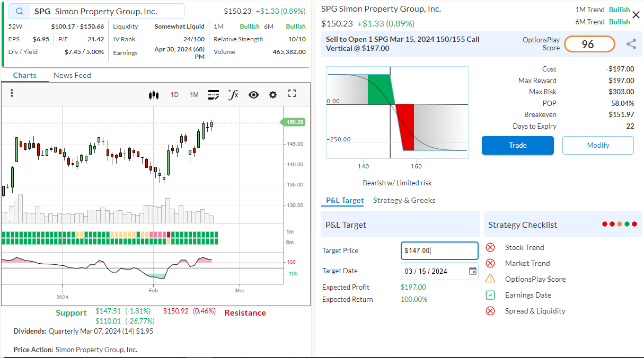
Task: Click the Bearish w/ Limited risk label
Action: pos(397,183)
